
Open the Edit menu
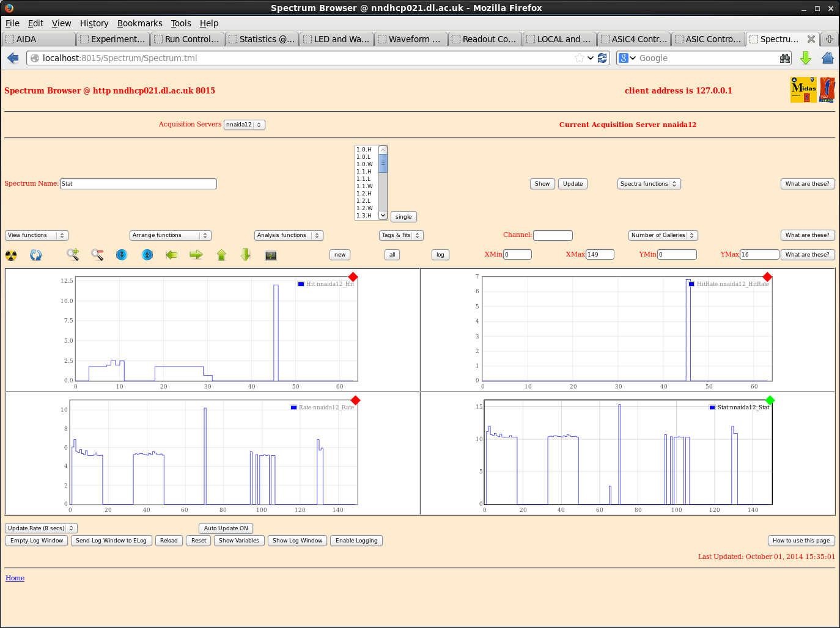35,23
